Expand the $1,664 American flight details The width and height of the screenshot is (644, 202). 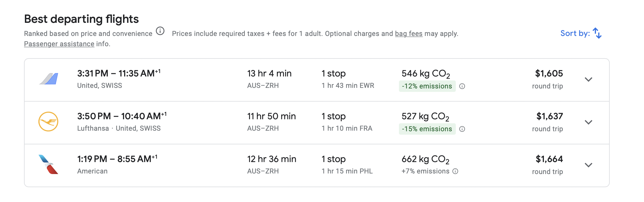point(589,165)
